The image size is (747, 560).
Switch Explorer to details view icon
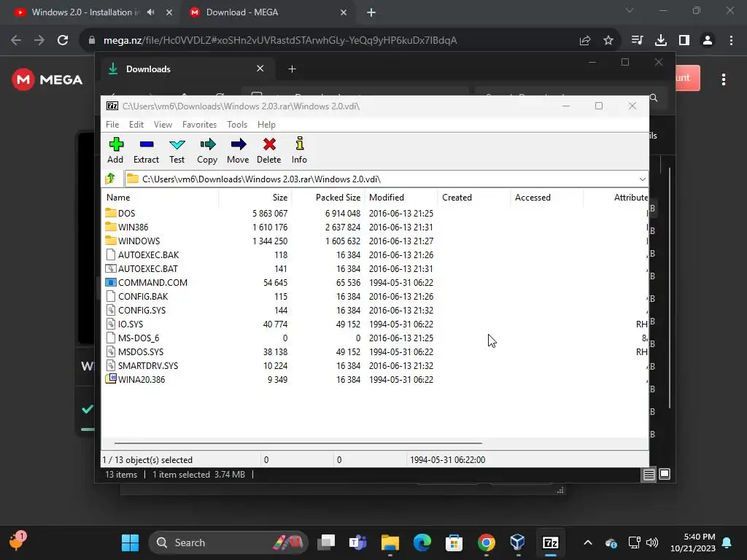pos(649,474)
